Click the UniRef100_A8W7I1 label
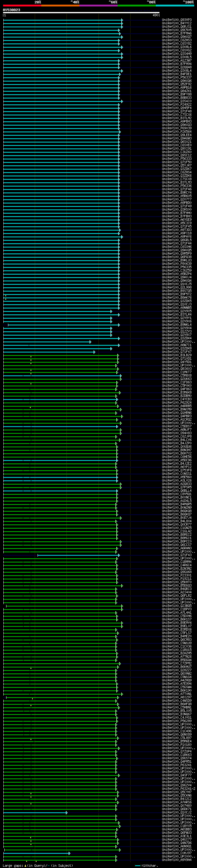197x868 pixels. 177,345
